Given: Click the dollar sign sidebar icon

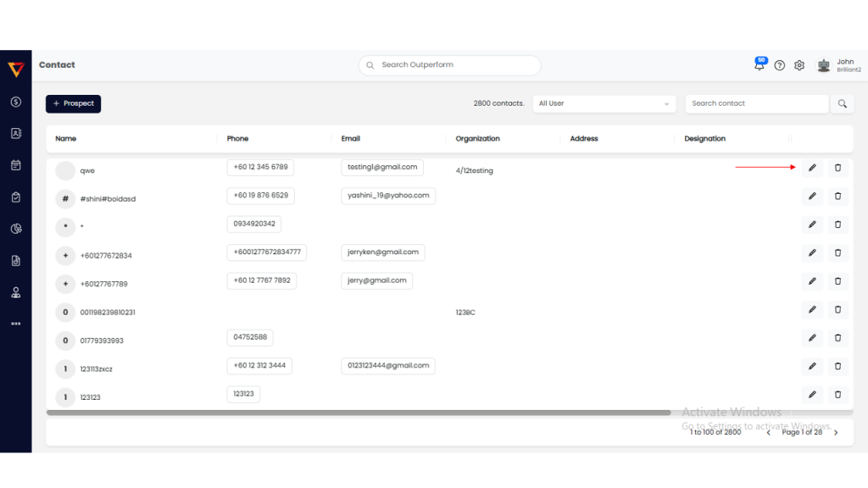Looking at the screenshot, I should tap(15, 102).
